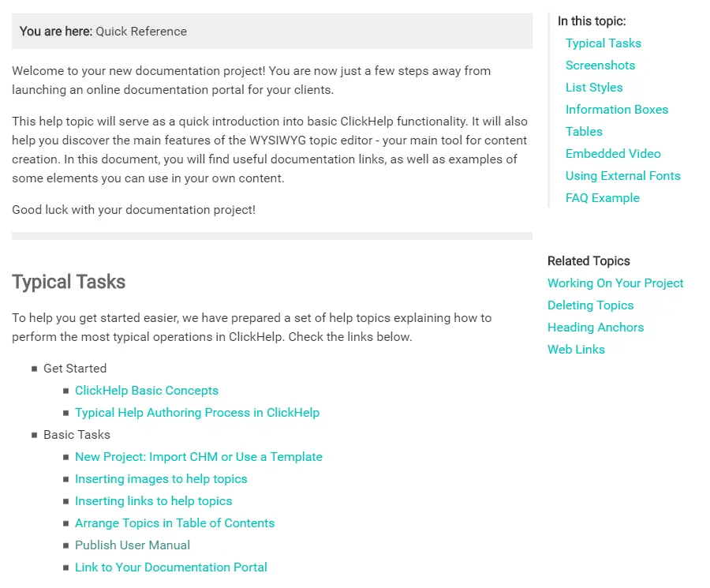This screenshot has width=710, height=588.
Task: Jump to Typical Tasks in topic sidebar
Action: tap(603, 43)
